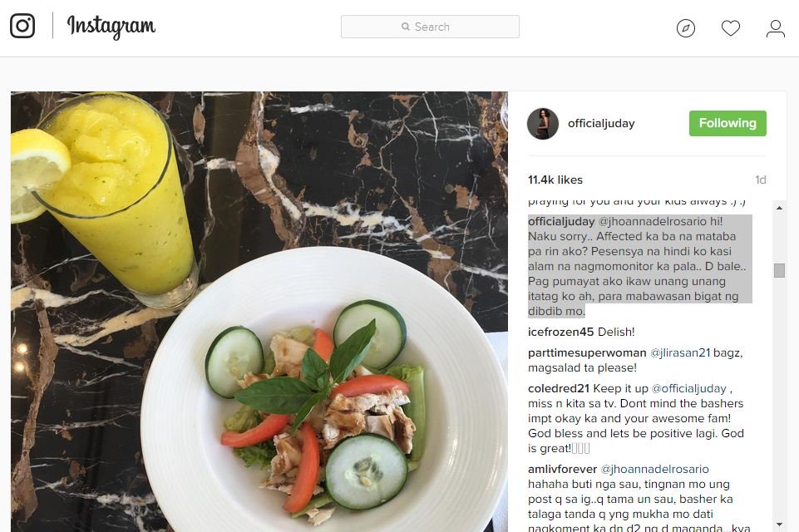Open activity feed via heart icon
This screenshot has height=532, width=799.
(x=730, y=28)
